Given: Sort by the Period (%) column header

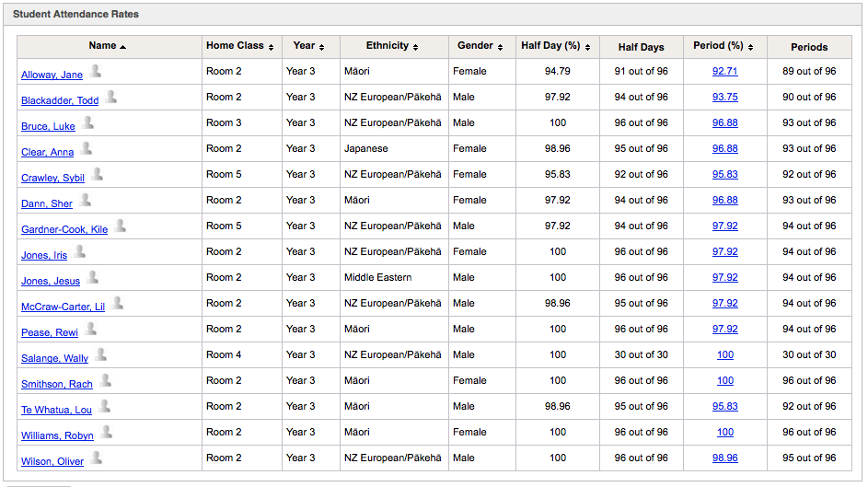Looking at the screenshot, I should point(723,46).
